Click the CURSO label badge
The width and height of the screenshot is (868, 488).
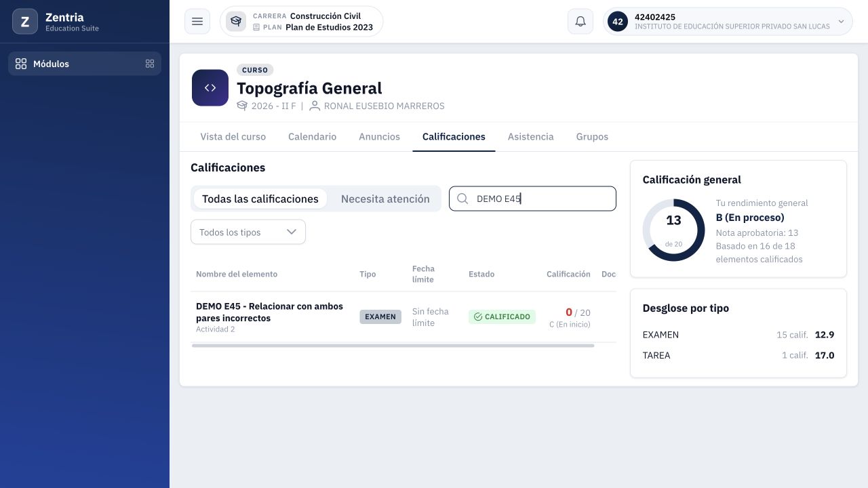click(x=255, y=70)
